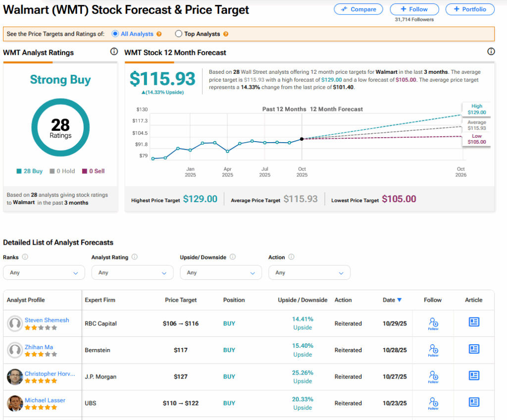Open the Analyst Rating dropdown
Screen dimensions: 507x420
point(132,272)
